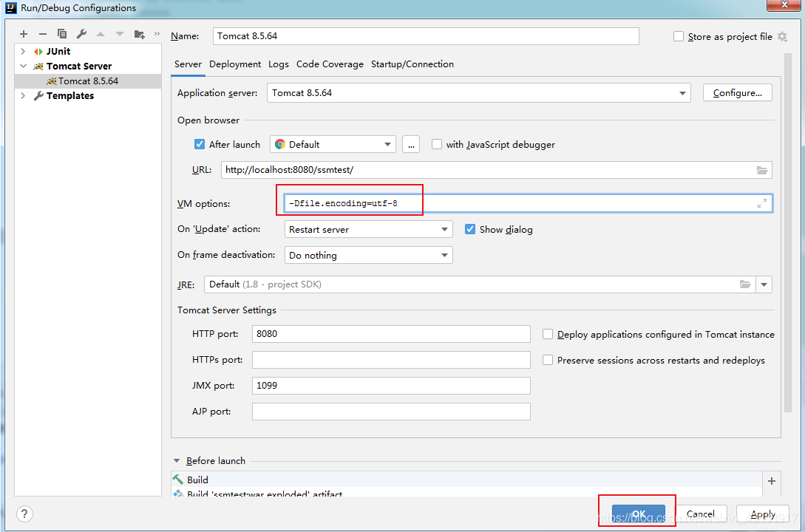Open the help question mark button

click(x=24, y=514)
